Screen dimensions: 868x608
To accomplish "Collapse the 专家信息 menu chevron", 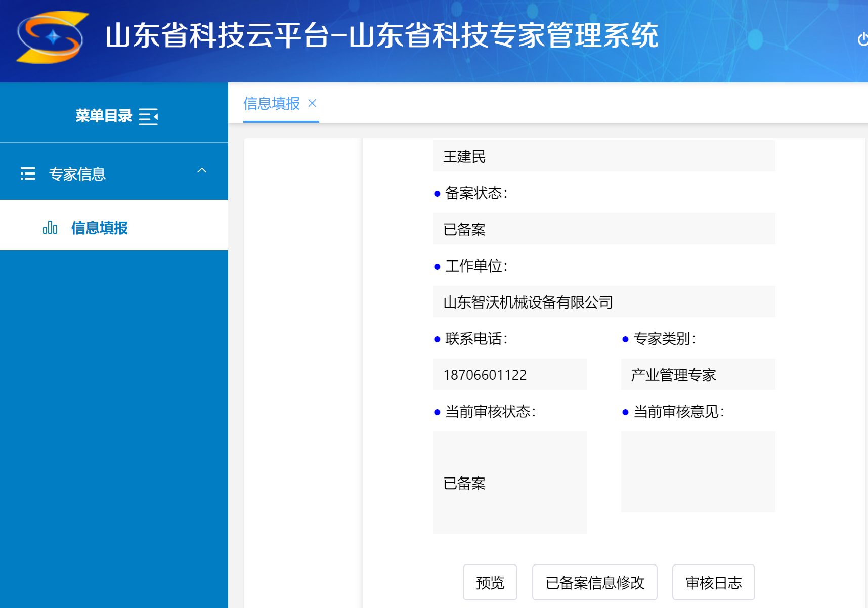I will 202,171.
